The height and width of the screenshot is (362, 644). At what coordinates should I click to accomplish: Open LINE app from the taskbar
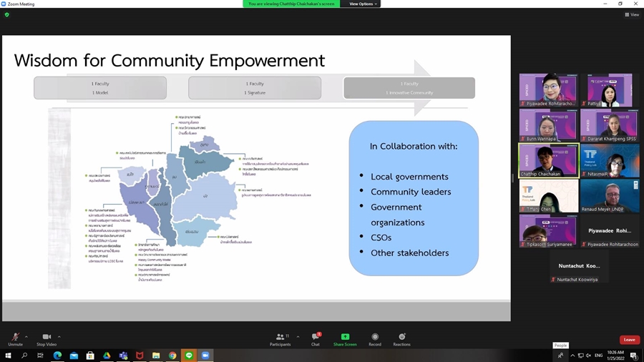[x=189, y=356]
